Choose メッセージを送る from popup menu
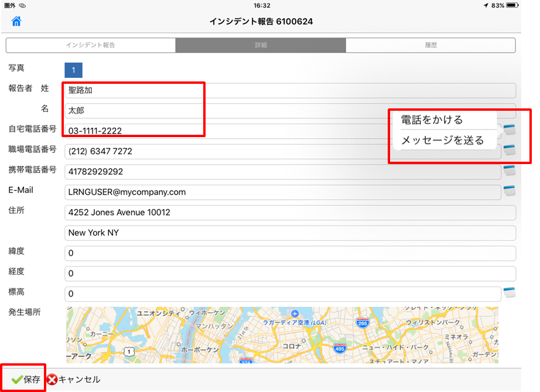Viewport: 540px width, 392px height. coord(442,141)
